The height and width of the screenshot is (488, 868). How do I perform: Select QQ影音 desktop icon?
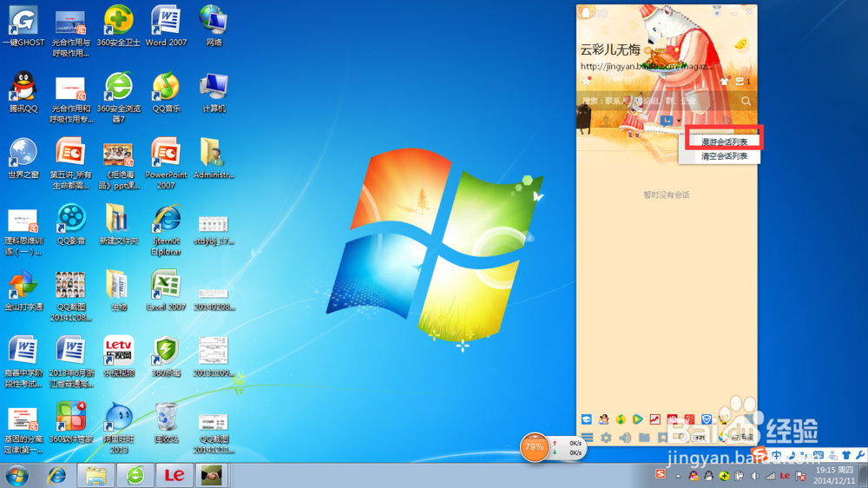[x=71, y=224]
